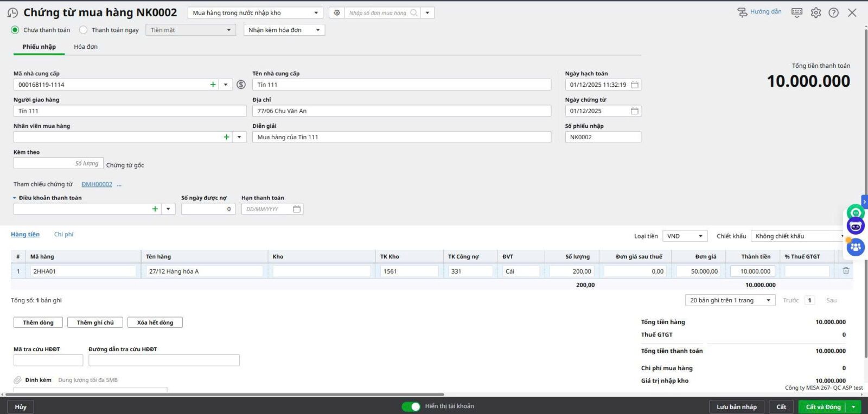Toggle Hiển thị tài khoản switch
The width and height of the screenshot is (868, 414).
pos(411,406)
